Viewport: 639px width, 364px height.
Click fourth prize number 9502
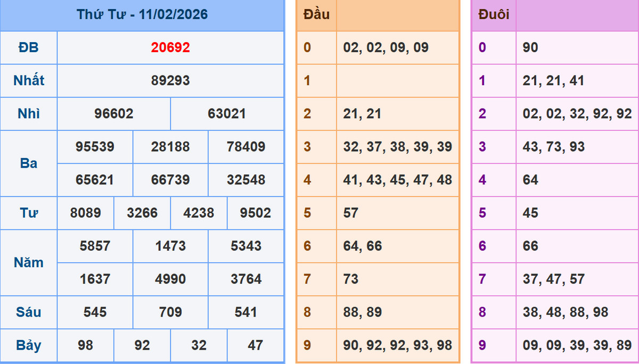[255, 213]
